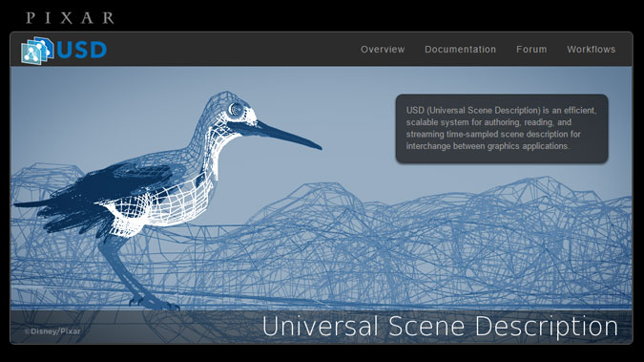Screen dimensions: 644x362
Task: Go to the Forum section
Action: [x=531, y=50]
